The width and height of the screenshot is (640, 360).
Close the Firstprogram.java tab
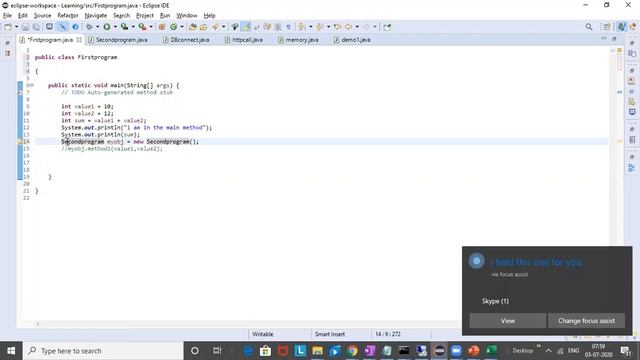tap(79, 40)
